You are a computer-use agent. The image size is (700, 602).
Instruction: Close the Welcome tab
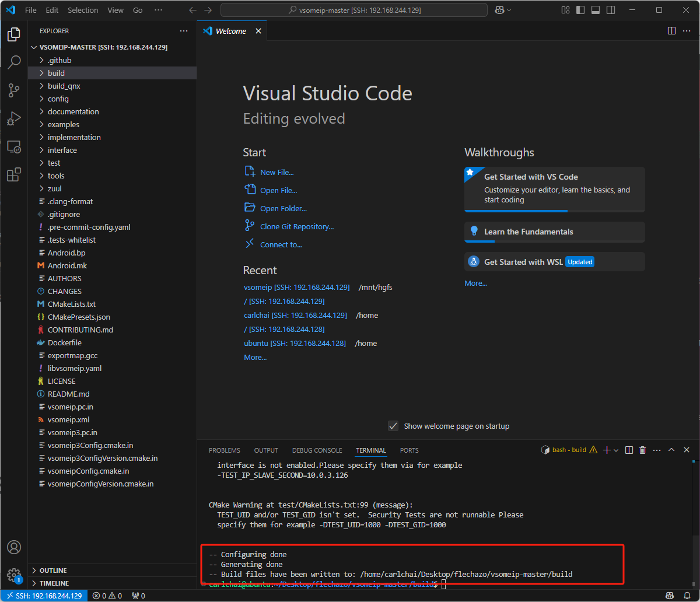tap(258, 31)
